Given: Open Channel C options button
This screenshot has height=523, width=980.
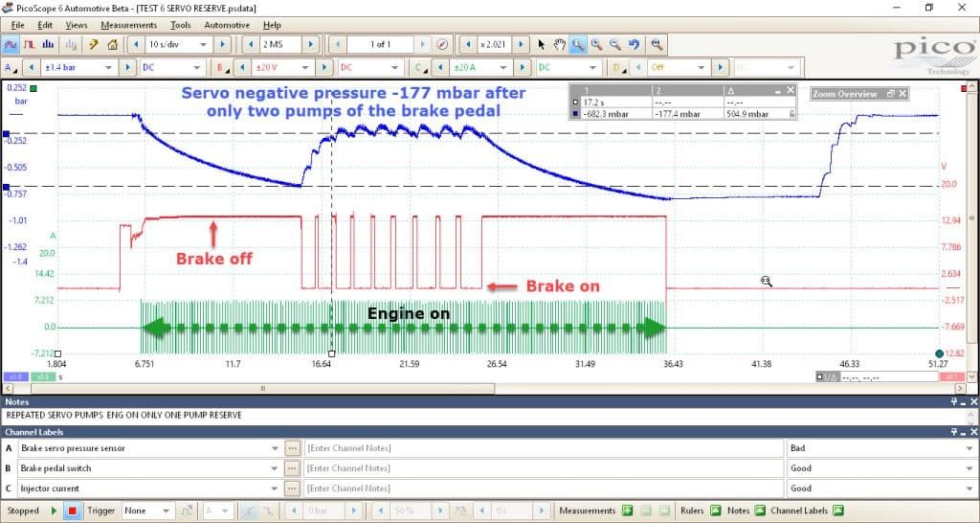Looking at the screenshot, I should [419, 68].
